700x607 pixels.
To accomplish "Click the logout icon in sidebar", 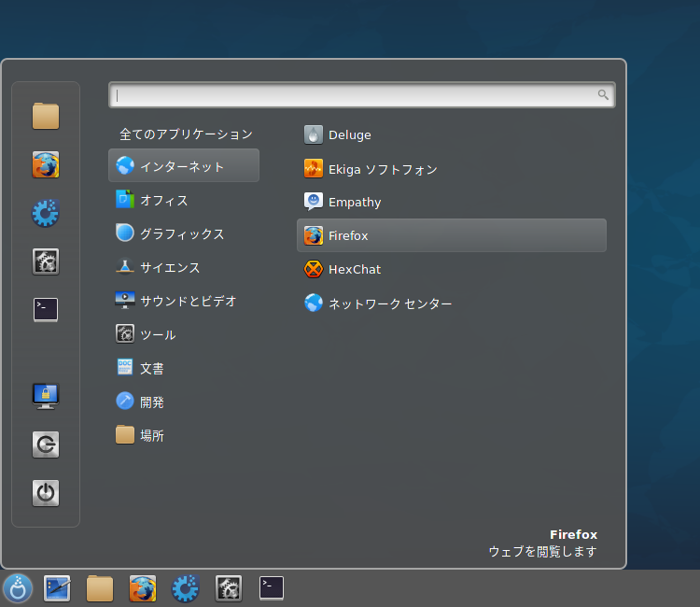I will click(x=46, y=445).
